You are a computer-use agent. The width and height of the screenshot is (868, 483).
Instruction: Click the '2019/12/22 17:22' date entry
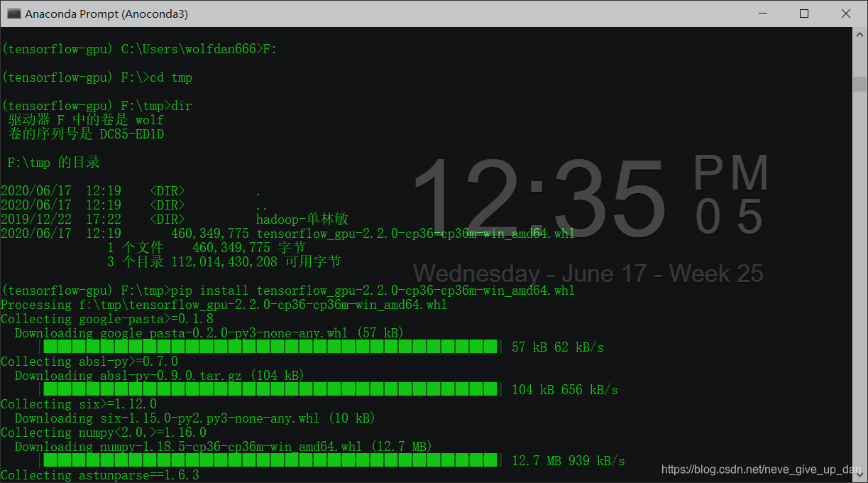click(60, 219)
